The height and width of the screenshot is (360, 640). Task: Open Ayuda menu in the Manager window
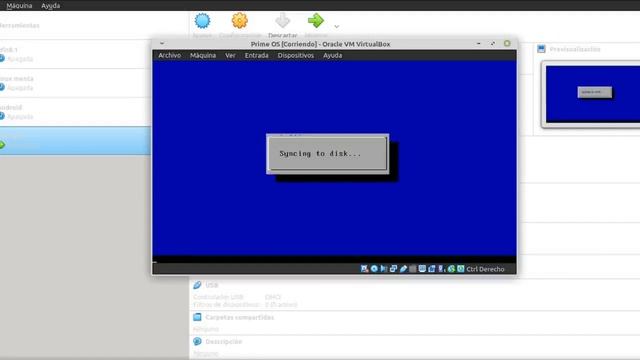pyautogui.click(x=51, y=6)
